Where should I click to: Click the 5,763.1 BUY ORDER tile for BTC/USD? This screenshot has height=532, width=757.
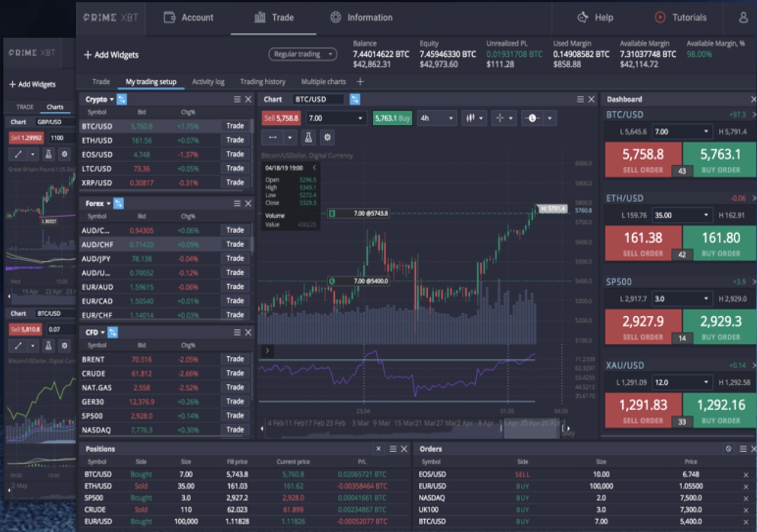point(720,160)
